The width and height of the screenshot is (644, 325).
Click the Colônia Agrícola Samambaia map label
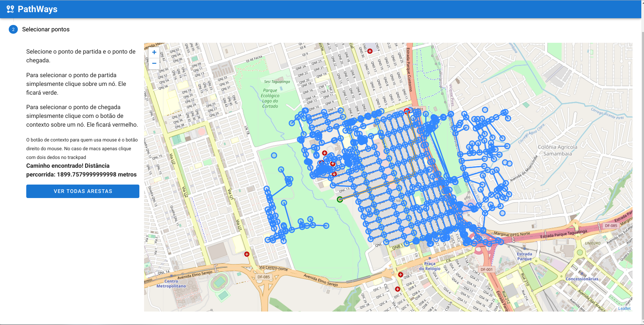[x=557, y=150]
